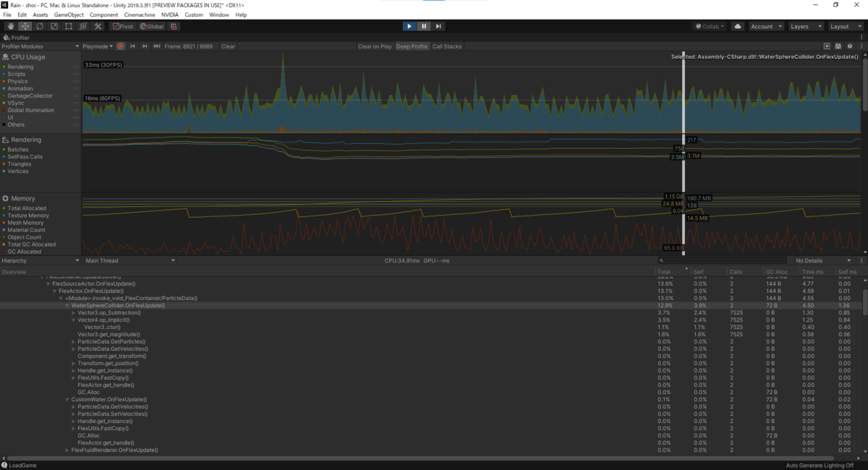Viewport: 868px width, 470px height.
Task: Go to next profiler frame
Action: tap(145, 46)
